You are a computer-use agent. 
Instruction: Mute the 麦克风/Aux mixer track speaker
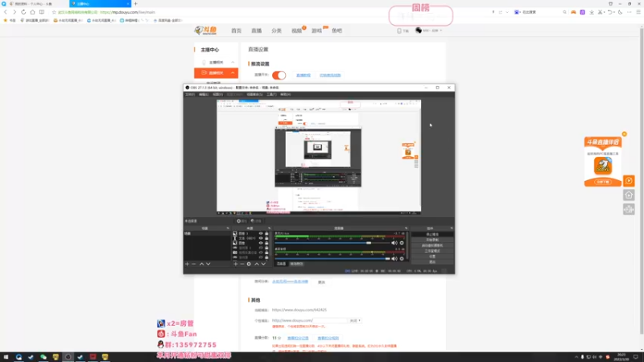(x=394, y=243)
